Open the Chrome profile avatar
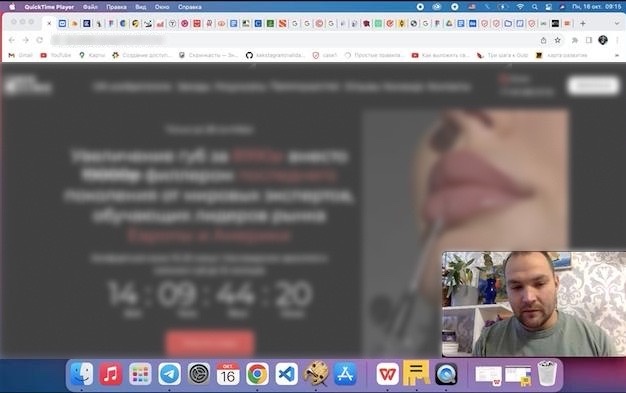The width and height of the screenshot is (626, 393). coord(603,40)
